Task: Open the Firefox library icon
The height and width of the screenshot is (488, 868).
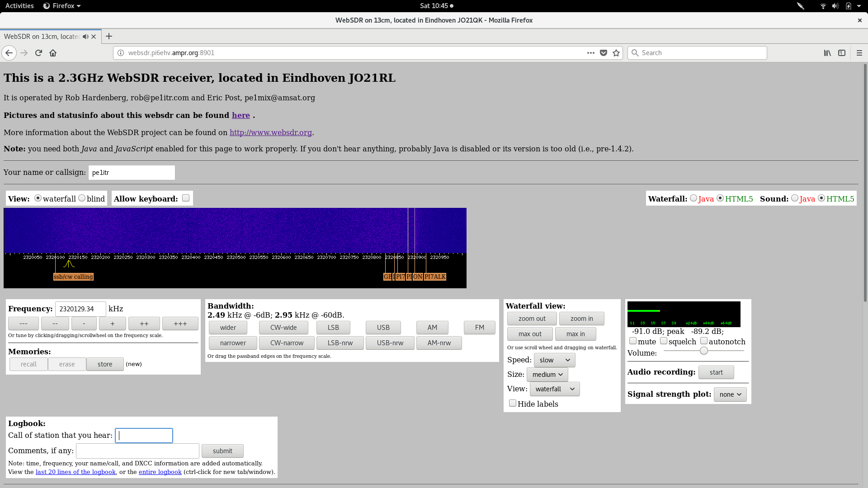Action: [827, 53]
